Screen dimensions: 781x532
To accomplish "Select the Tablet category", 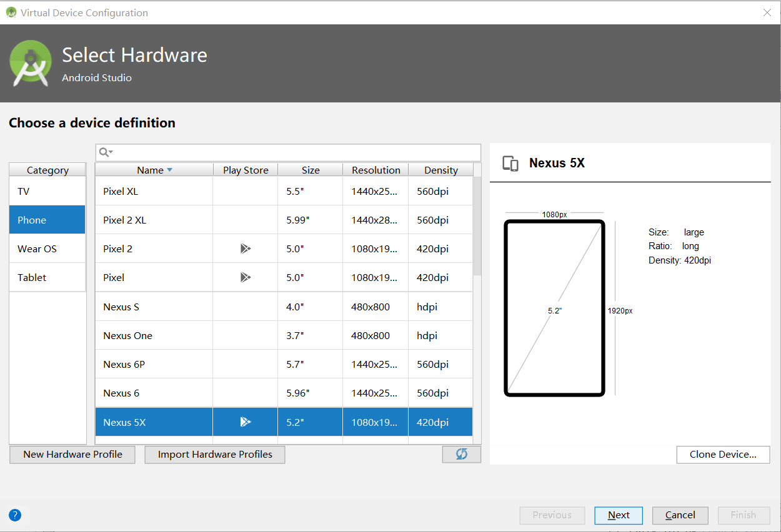I will pos(47,277).
